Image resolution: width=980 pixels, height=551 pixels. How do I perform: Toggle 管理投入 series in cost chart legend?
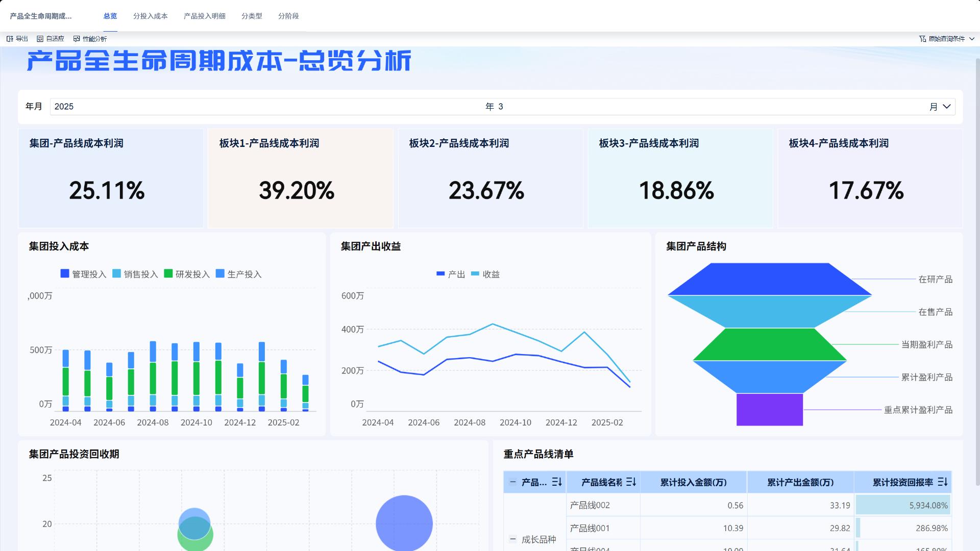click(84, 274)
